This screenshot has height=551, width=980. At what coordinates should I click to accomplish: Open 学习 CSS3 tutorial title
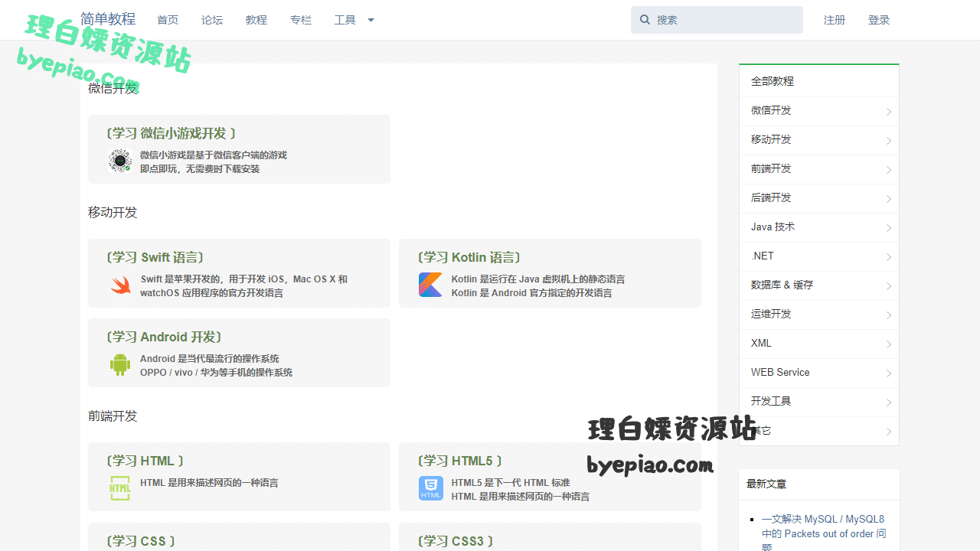pyautogui.click(x=455, y=541)
